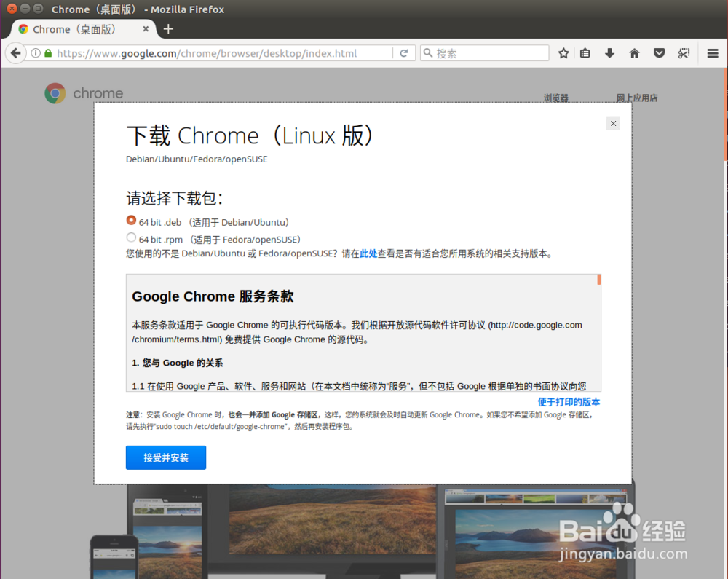728x579 pixels.
Task: Show bookmarks with the clipboard sidebar icon
Action: [x=585, y=52]
